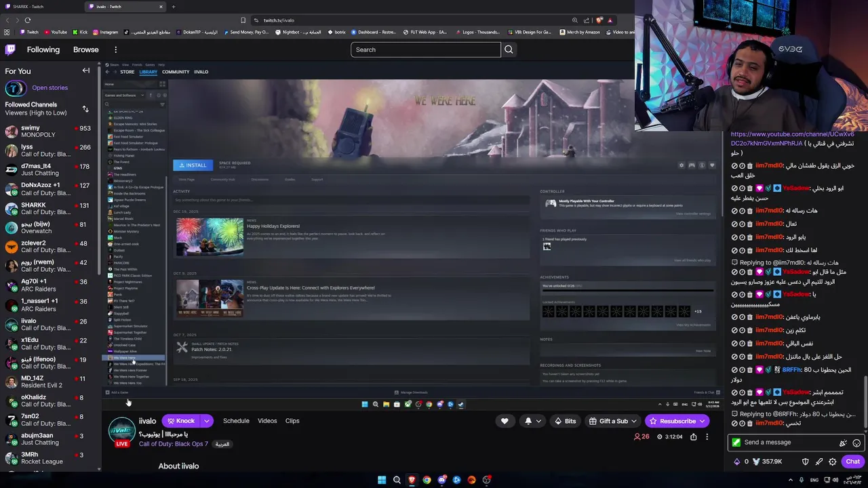The width and height of the screenshot is (868, 488).
Task: Open stream options three-dot menu
Action: 707,437
